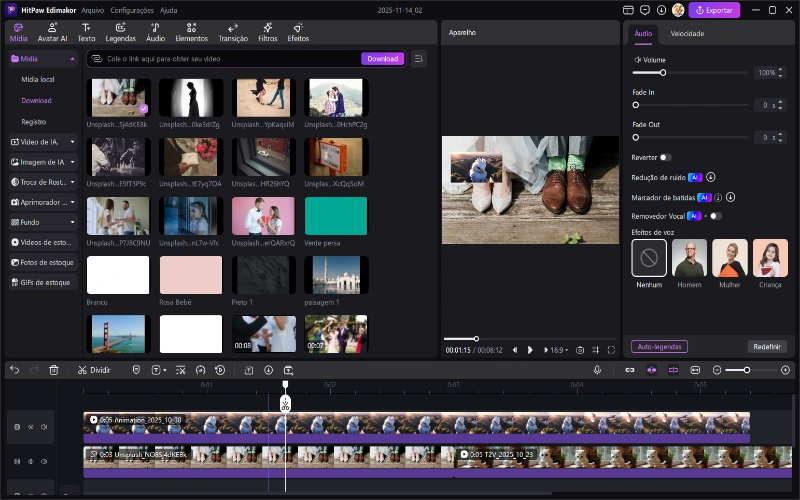Image resolution: width=800 pixels, height=500 pixels.
Task: Expand the Vídeo de IA section
Action: pyautogui.click(x=42, y=142)
